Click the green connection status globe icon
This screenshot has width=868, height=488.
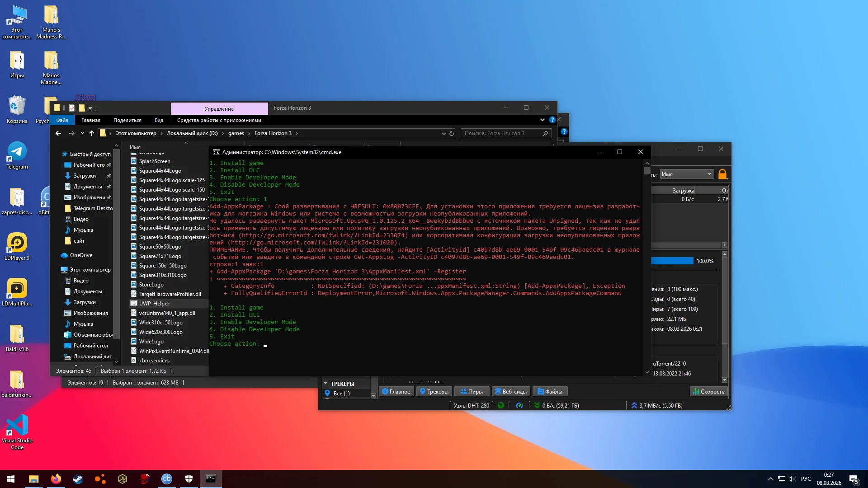click(501, 405)
